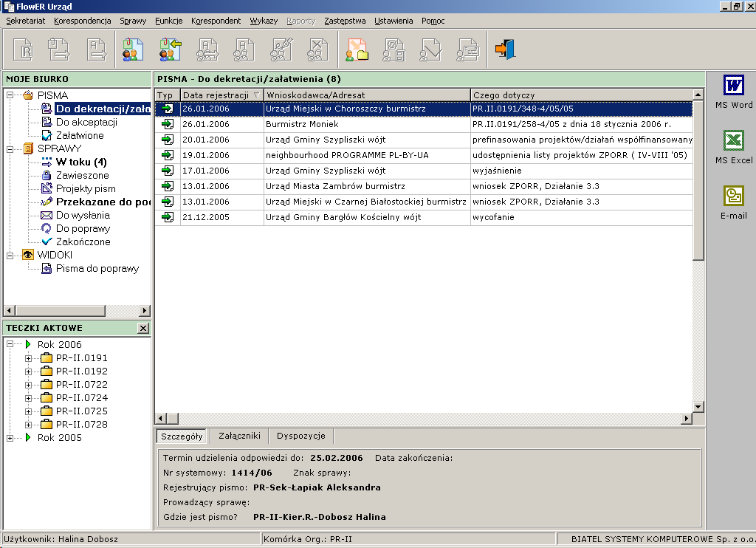Click the letters list horizontal scrollbar right arrow
The width and height of the screenshot is (756, 548).
687,418
